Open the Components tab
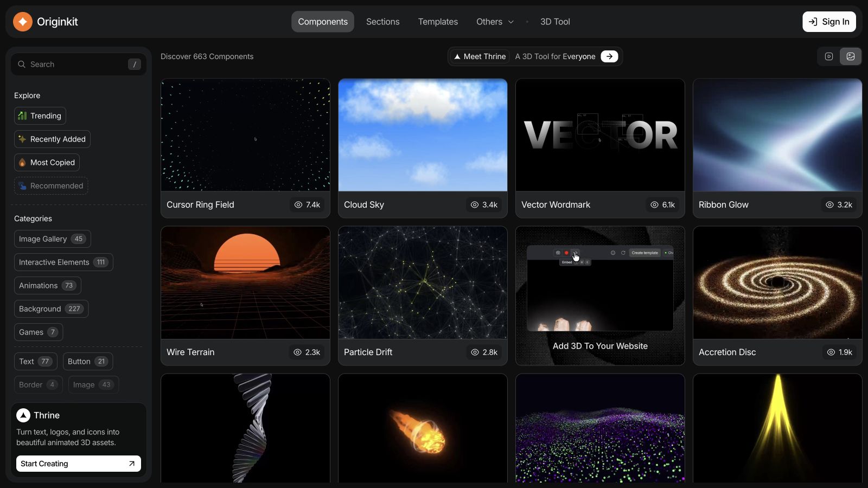The image size is (868, 488). [323, 22]
